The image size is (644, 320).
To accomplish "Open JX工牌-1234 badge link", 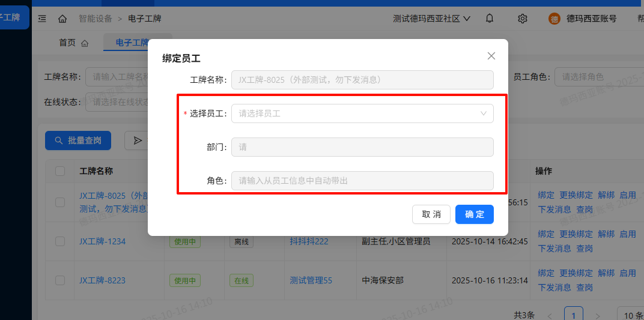I will (102, 241).
